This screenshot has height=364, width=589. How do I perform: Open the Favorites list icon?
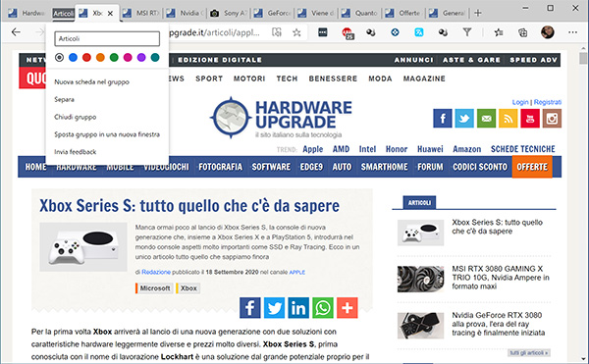(x=499, y=32)
